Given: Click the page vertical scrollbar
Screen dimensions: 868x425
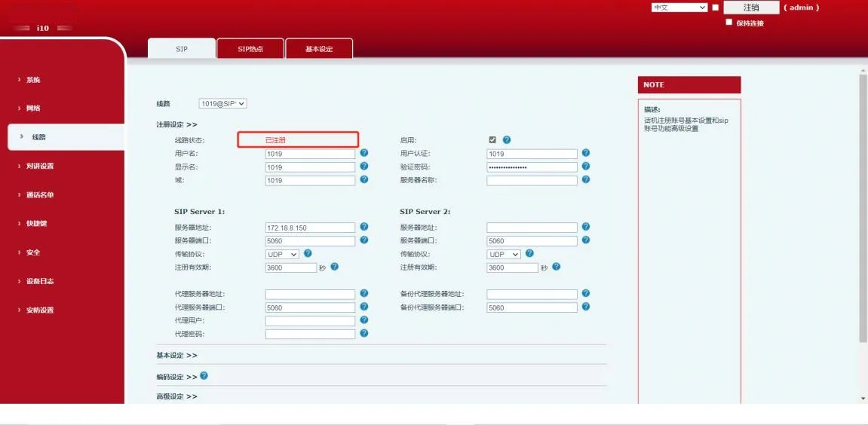Looking at the screenshot, I should (863, 226).
